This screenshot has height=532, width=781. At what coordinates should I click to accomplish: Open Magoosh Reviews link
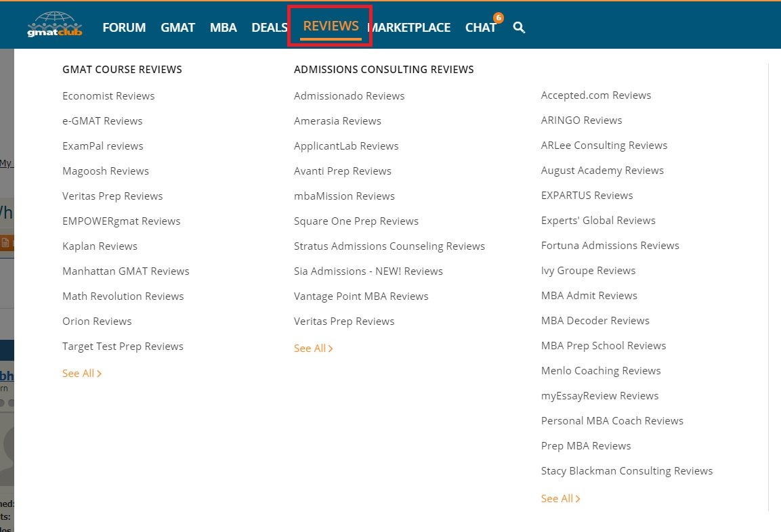coord(106,171)
